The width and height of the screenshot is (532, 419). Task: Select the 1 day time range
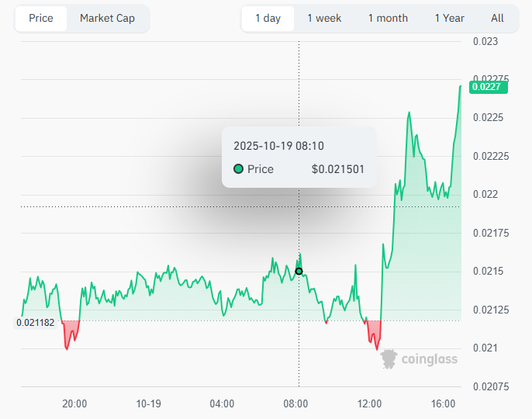tap(268, 18)
